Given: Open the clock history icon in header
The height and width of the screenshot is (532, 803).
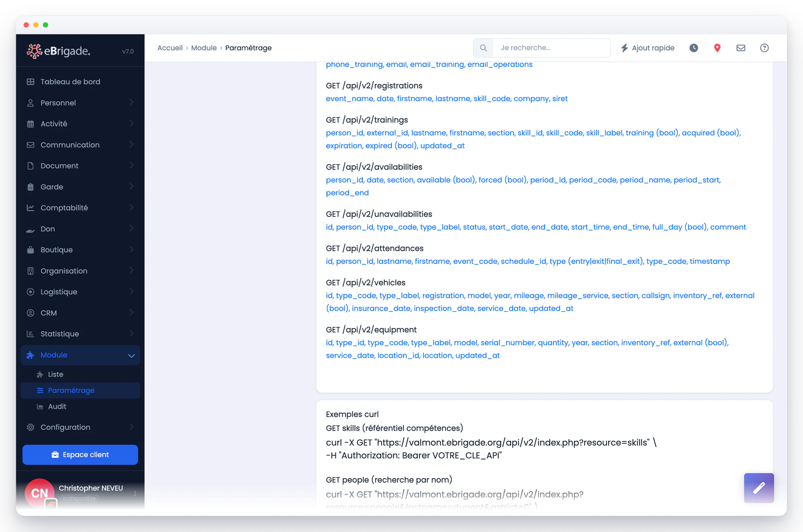Looking at the screenshot, I should [x=694, y=48].
